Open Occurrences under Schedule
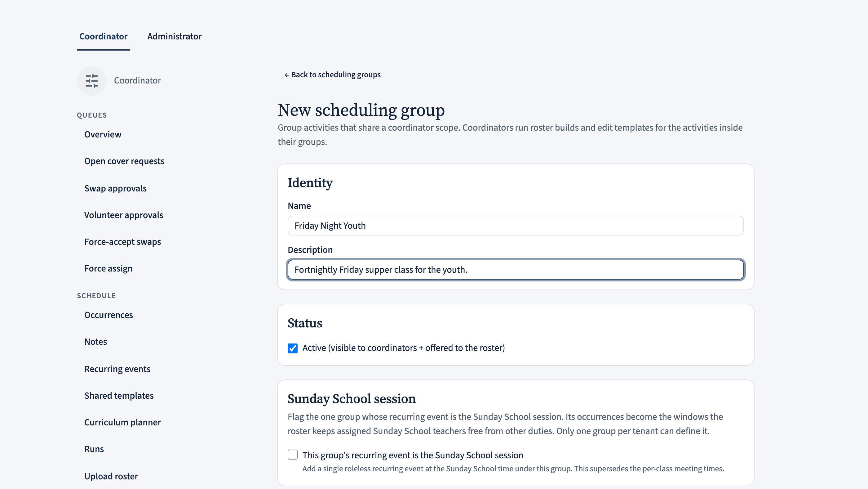The width and height of the screenshot is (868, 489). (x=108, y=315)
